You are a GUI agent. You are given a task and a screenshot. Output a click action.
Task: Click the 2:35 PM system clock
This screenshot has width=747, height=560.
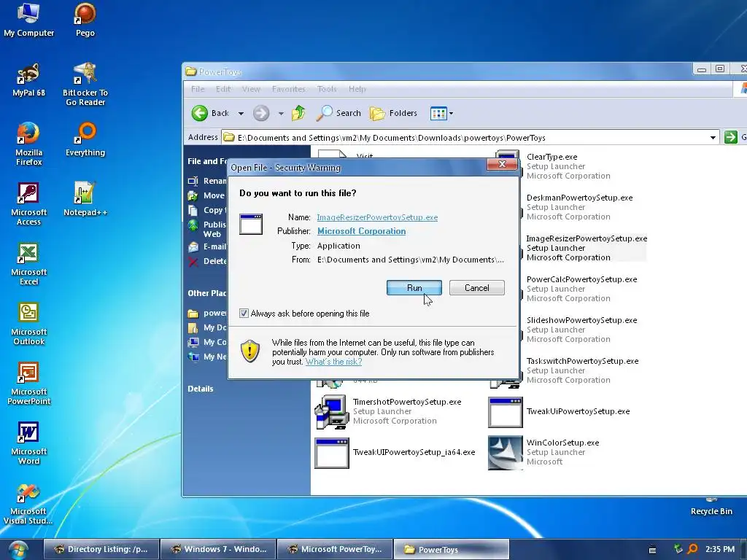coord(720,549)
